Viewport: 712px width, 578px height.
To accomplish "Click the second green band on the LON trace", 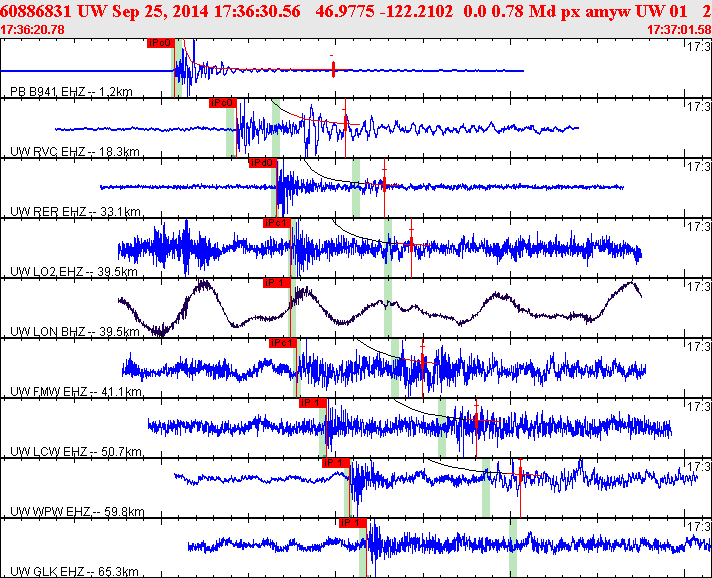I will pos(388,308).
